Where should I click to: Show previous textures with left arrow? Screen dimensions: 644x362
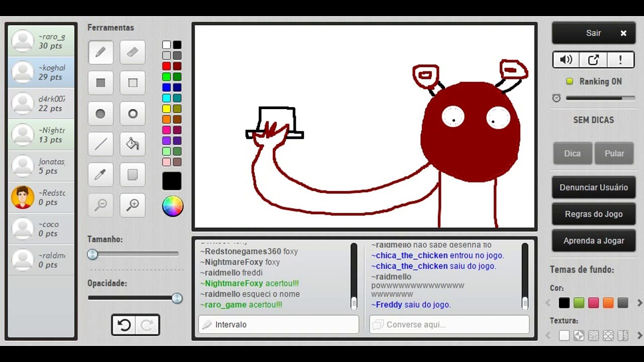(x=549, y=335)
